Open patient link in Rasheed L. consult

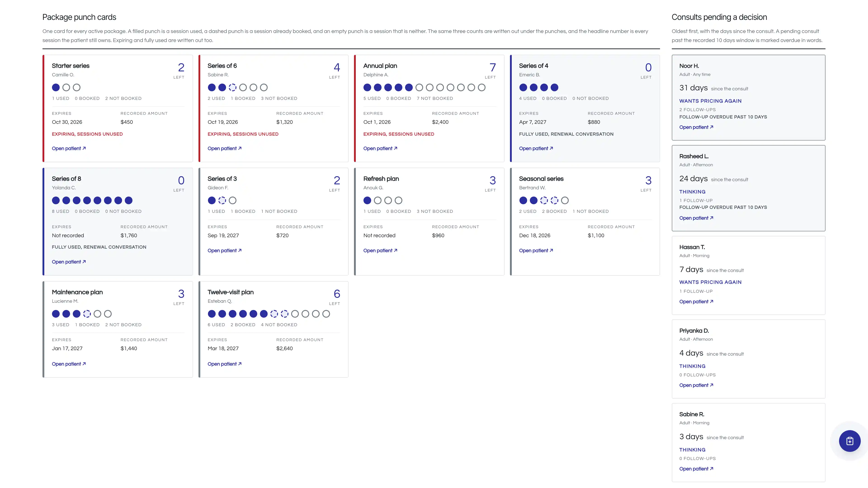[x=696, y=218]
